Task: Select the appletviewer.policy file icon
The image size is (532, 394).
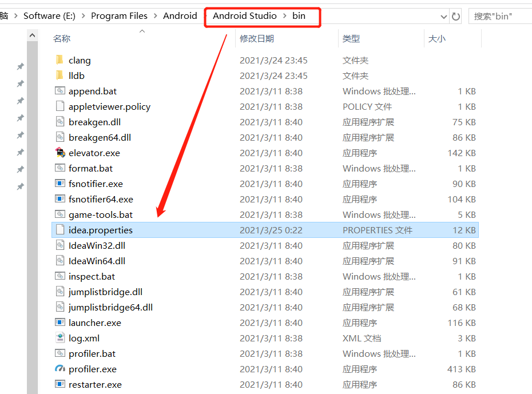Action: tap(59, 106)
